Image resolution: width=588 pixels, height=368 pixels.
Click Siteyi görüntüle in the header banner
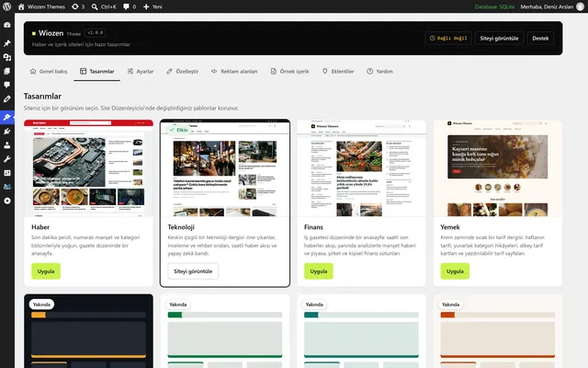(499, 39)
